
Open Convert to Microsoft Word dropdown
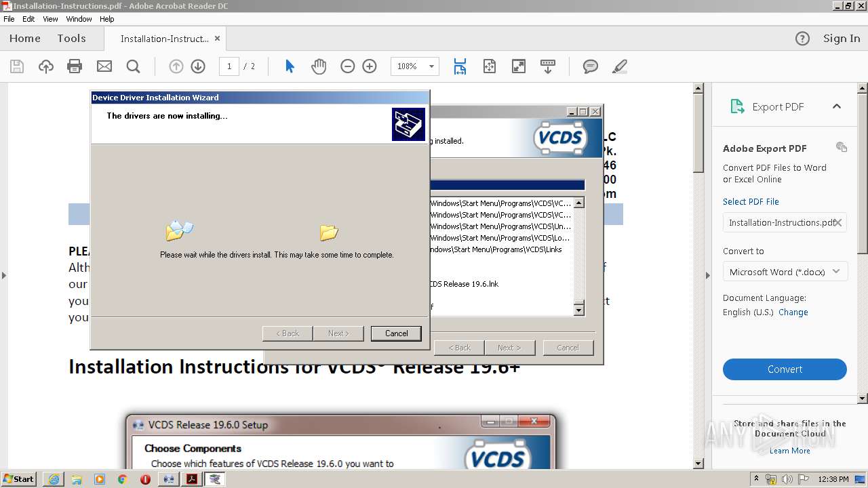point(785,272)
